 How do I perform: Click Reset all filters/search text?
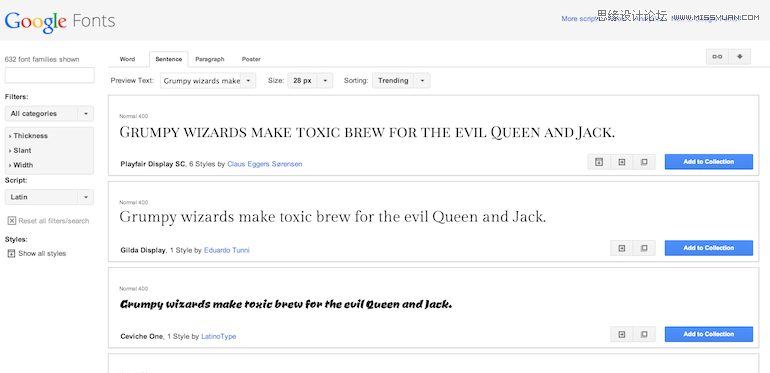coord(54,221)
